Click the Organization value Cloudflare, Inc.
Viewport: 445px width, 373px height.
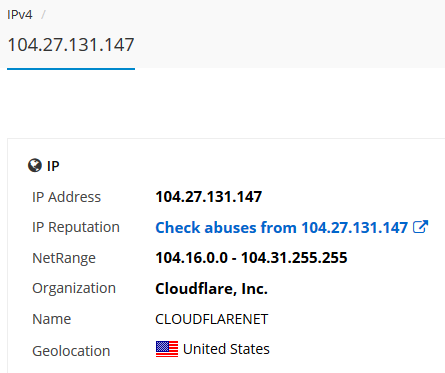211,288
